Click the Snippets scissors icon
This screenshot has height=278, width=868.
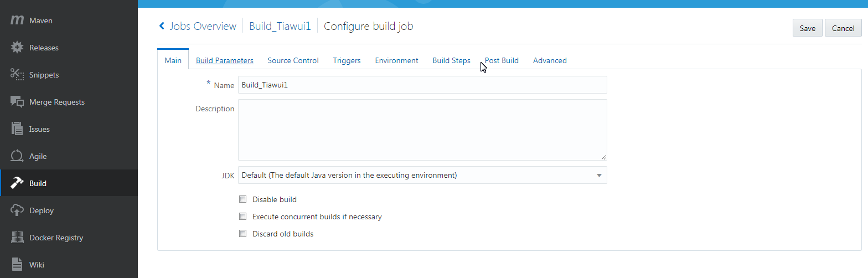[17, 75]
